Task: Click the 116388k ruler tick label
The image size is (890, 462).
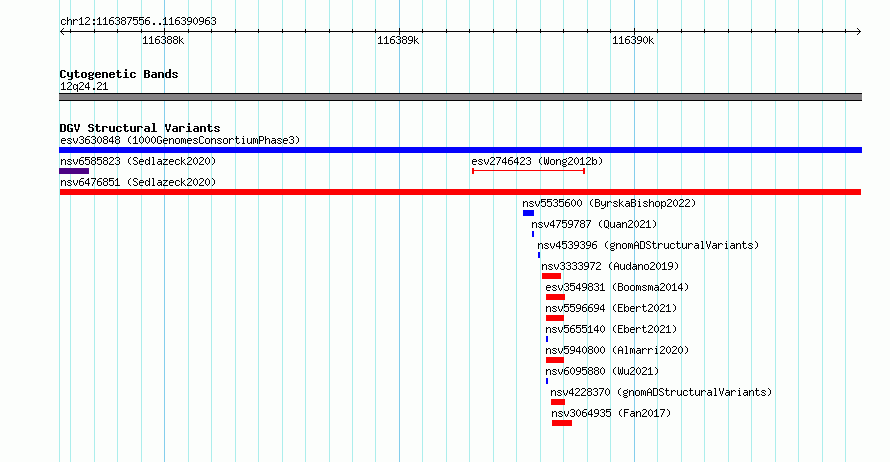Action: pyautogui.click(x=163, y=40)
